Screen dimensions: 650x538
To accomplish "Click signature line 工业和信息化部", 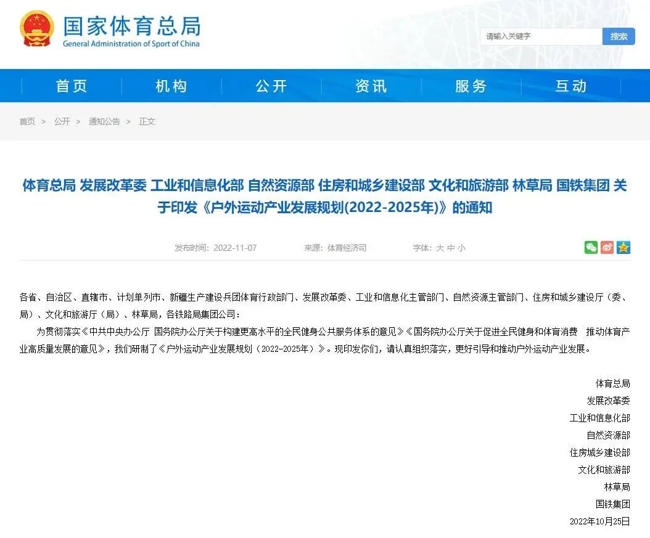I will pyautogui.click(x=599, y=418).
